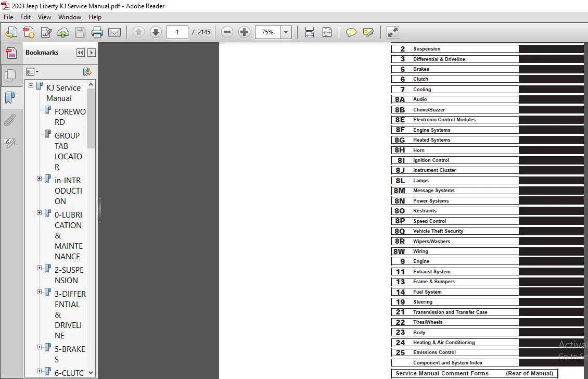Open the 5 Brakes group tab link
588x379 pixels.
click(x=455, y=69)
